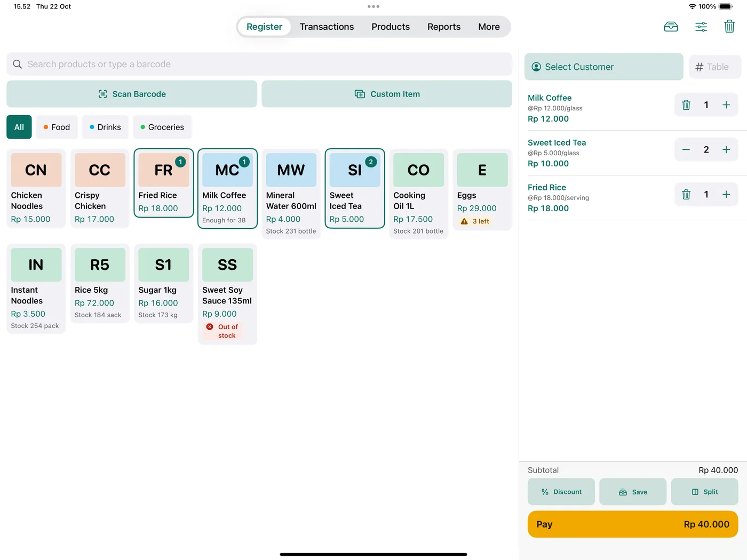Open the Reports tab

444,27
